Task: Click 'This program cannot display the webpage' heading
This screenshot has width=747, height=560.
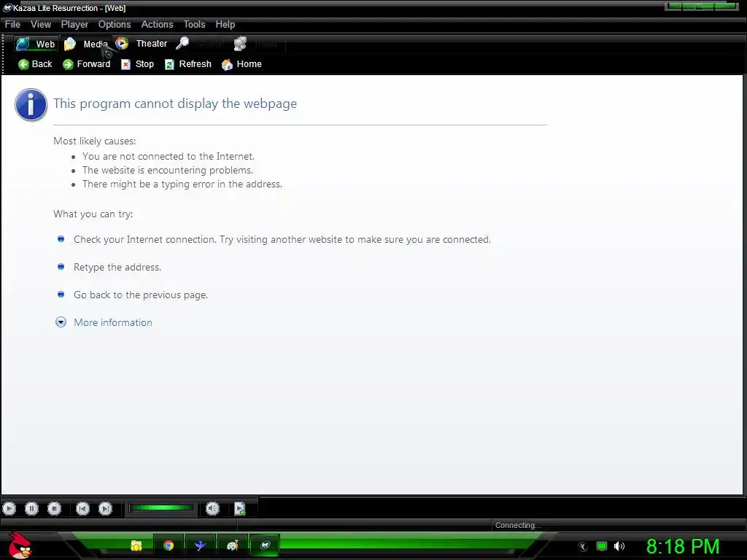Action: pyautogui.click(x=175, y=104)
